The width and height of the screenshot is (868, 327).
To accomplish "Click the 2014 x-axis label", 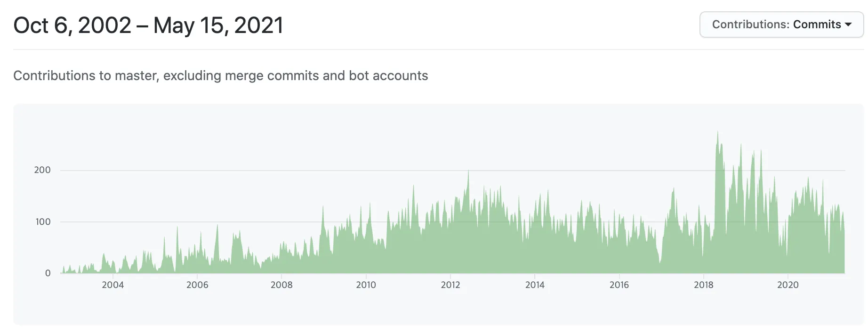I will [x=535, y=285].
